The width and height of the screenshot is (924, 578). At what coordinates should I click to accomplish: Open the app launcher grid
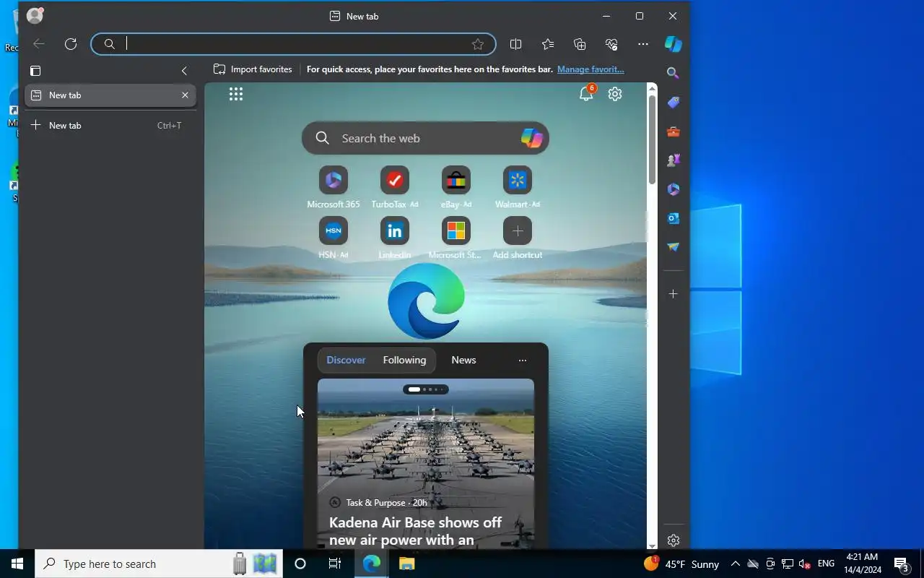tap(236, 94)
